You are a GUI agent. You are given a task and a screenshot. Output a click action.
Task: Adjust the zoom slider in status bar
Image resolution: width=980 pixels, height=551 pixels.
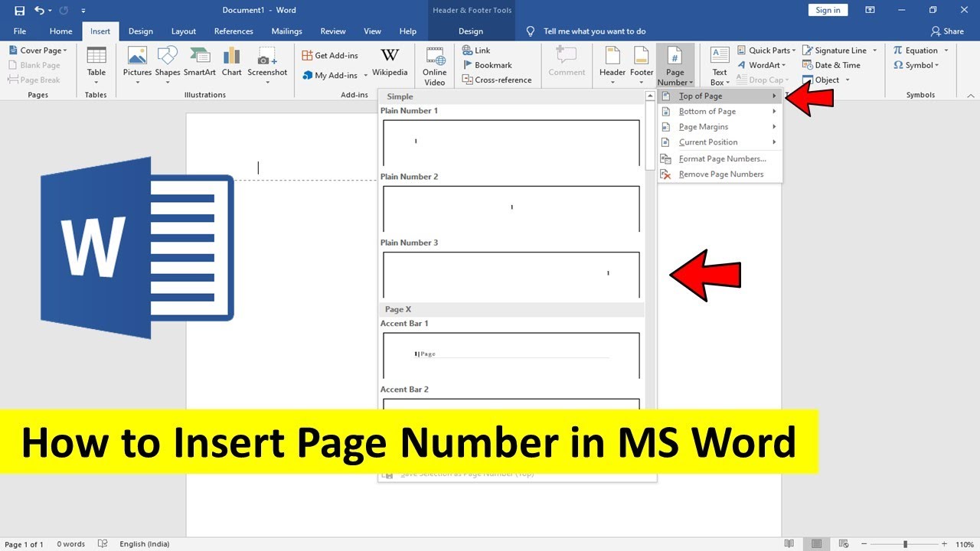(905, 544)
